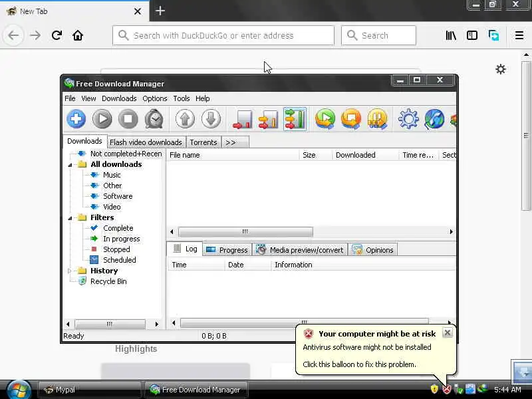Select the Stopped filter
The image size is (532, 399).
click(x=116, y=249)
